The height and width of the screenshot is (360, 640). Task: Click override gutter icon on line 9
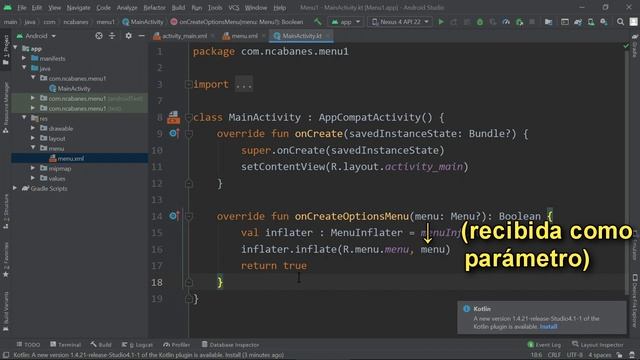174,133
